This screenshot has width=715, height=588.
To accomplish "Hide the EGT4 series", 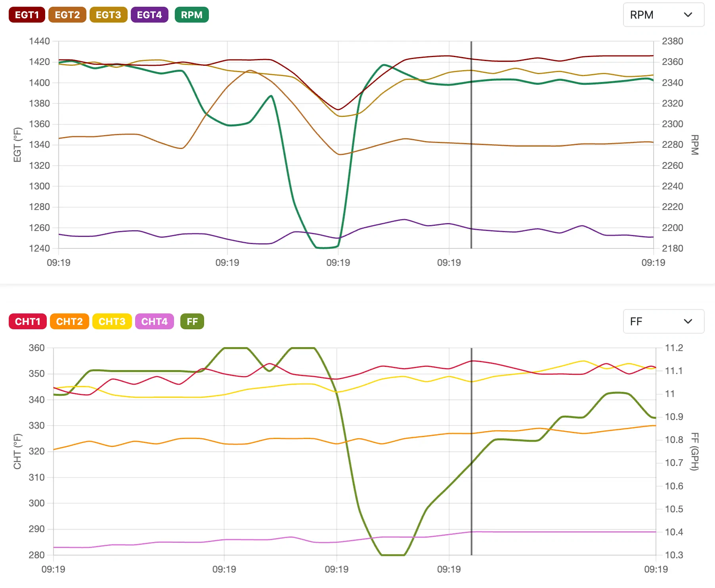I will (x=149, y=15).
